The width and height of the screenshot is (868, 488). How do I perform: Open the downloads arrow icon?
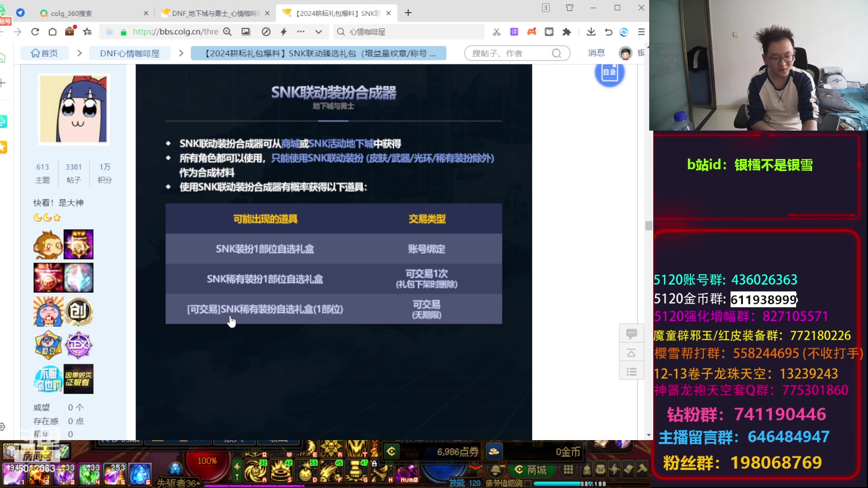click(x=591, y=32)
